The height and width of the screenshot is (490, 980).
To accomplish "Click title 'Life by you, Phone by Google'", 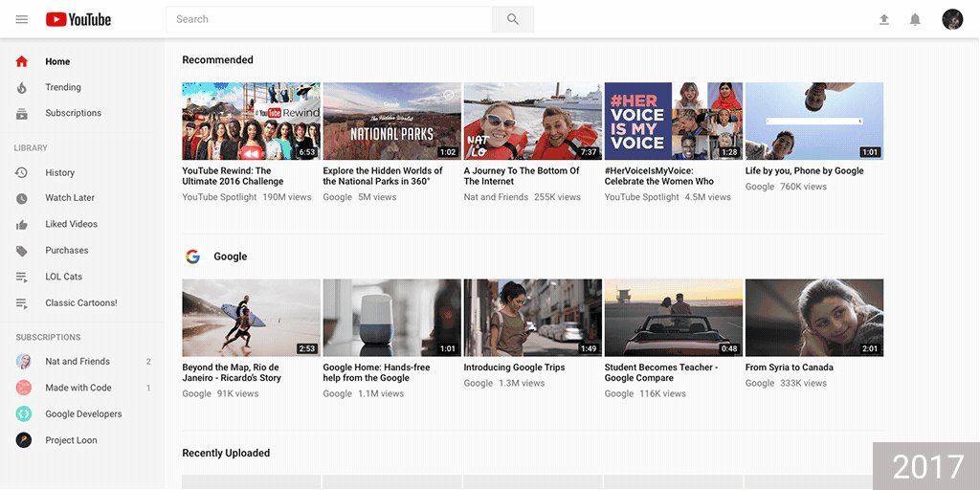I will (x=804, y=170).
